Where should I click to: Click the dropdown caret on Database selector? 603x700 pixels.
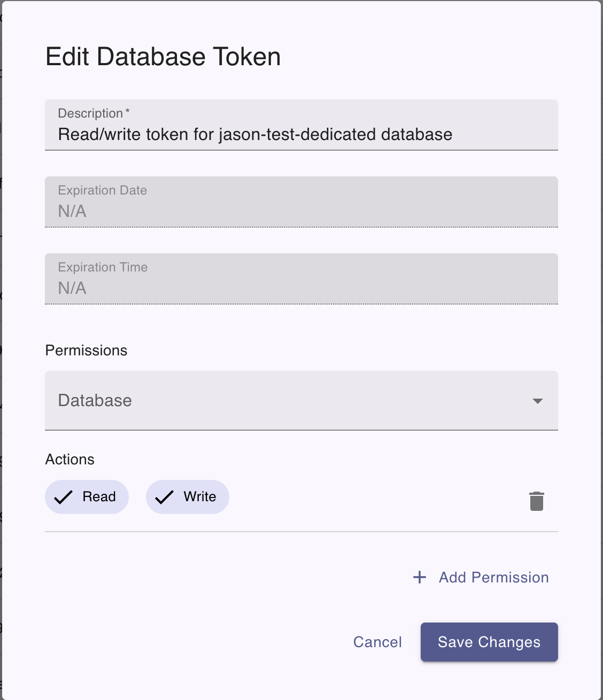point(538,401)
